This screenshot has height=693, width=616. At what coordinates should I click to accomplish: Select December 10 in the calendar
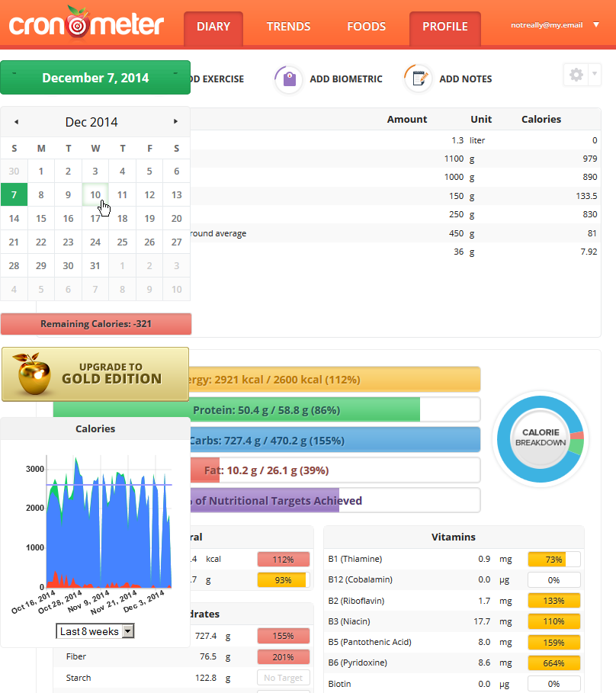pos(95,194)
